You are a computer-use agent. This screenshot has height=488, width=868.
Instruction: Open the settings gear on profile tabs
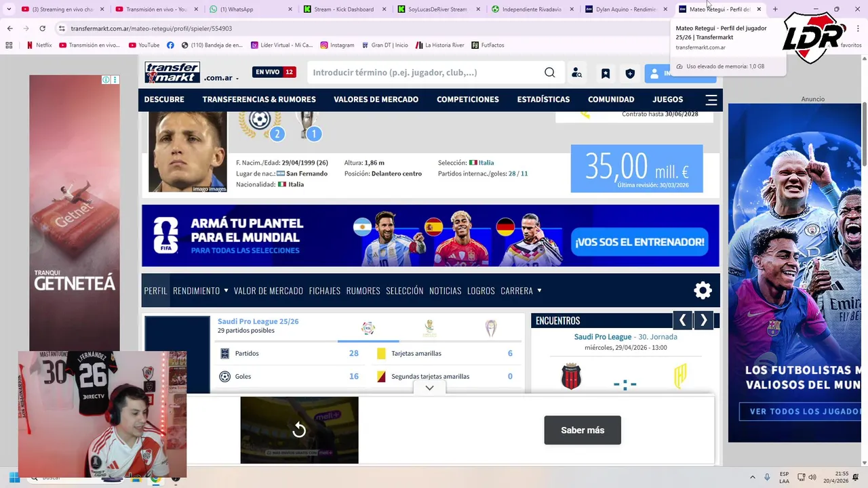pos(703,291)
